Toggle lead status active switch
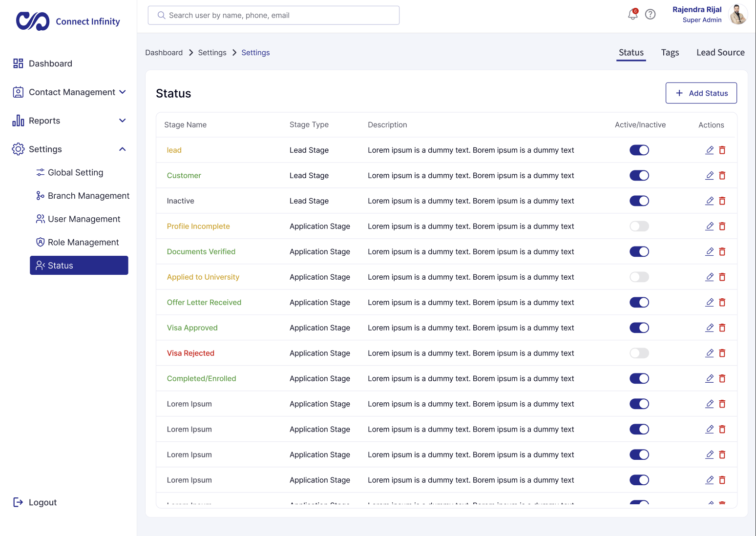The width and height of the screenshot is (756, 536). [x=639, y=150]
